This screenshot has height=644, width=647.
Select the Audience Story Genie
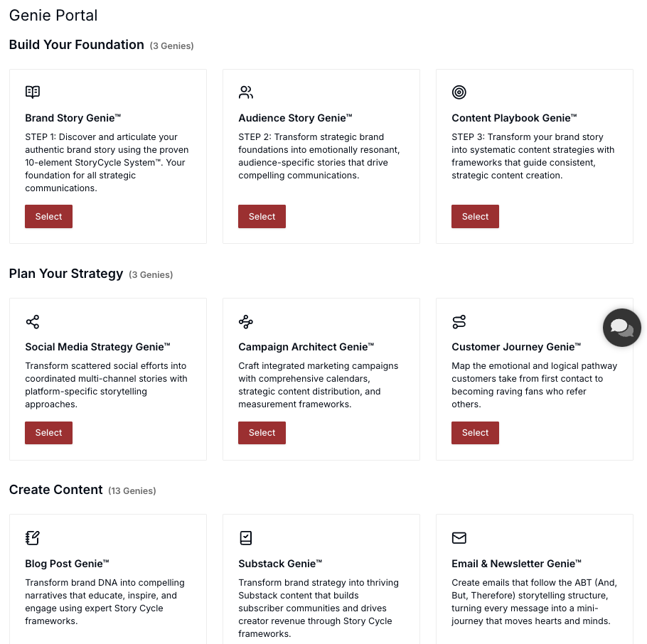click(262, 217)
